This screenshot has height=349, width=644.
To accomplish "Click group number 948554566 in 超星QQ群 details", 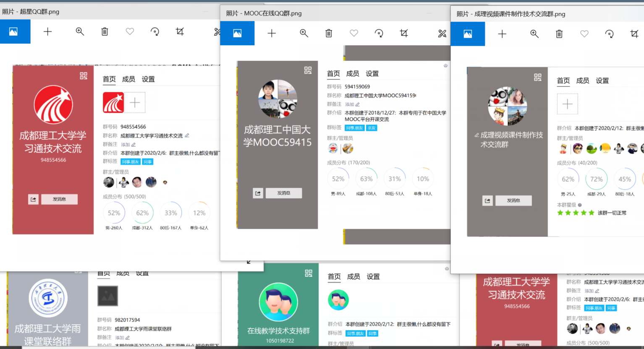I will click(x=133, y=127).
